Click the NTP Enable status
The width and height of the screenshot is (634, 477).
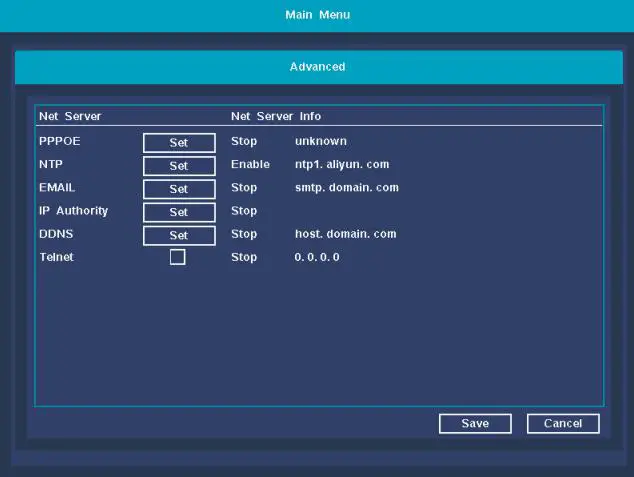pyautogui.click(x=250, y=164)
